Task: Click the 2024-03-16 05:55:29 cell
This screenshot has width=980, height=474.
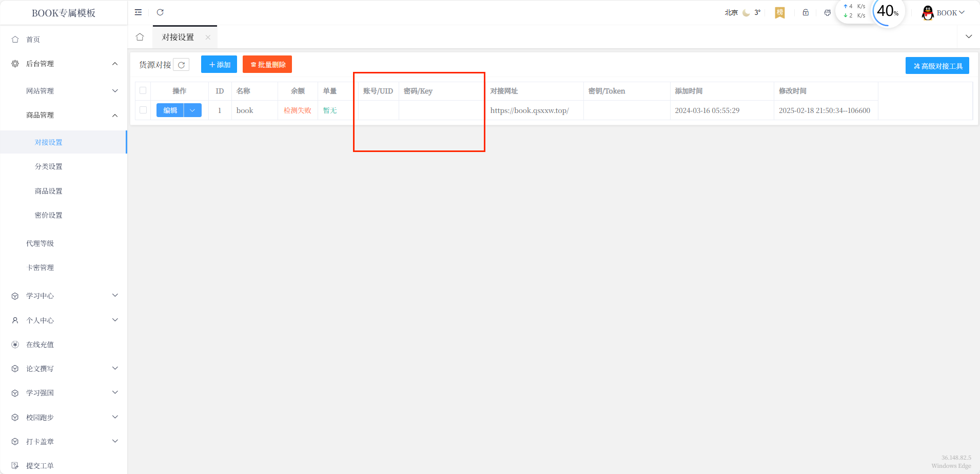Action: tap(707, 110)
